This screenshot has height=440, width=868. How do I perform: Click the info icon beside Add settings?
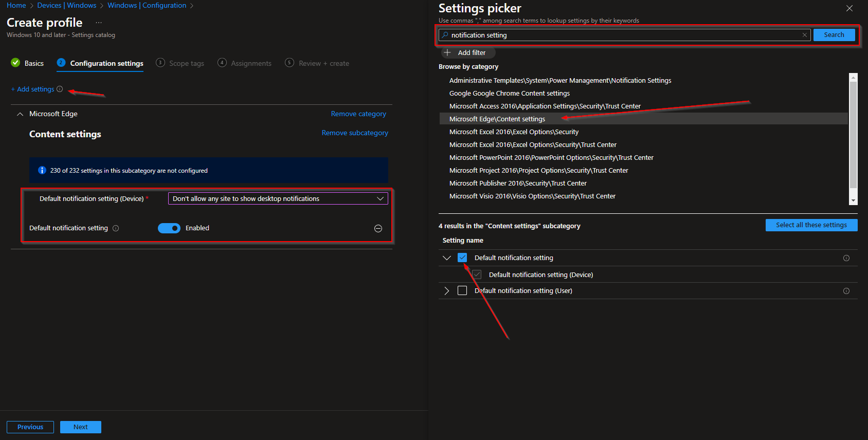coord(60,89)
